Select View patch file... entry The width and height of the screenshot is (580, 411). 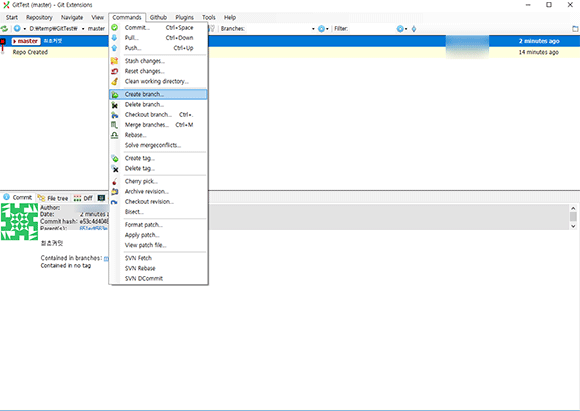(158, 245)
